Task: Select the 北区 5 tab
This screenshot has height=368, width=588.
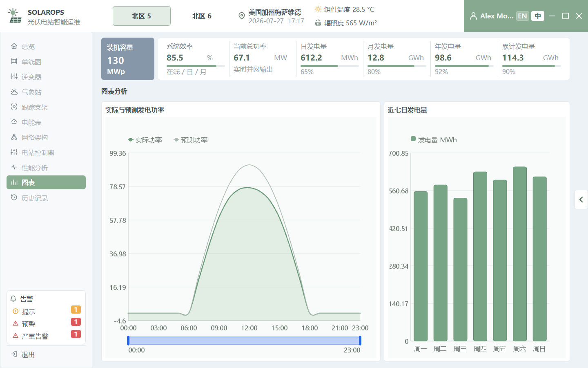Action: [142, 16]
